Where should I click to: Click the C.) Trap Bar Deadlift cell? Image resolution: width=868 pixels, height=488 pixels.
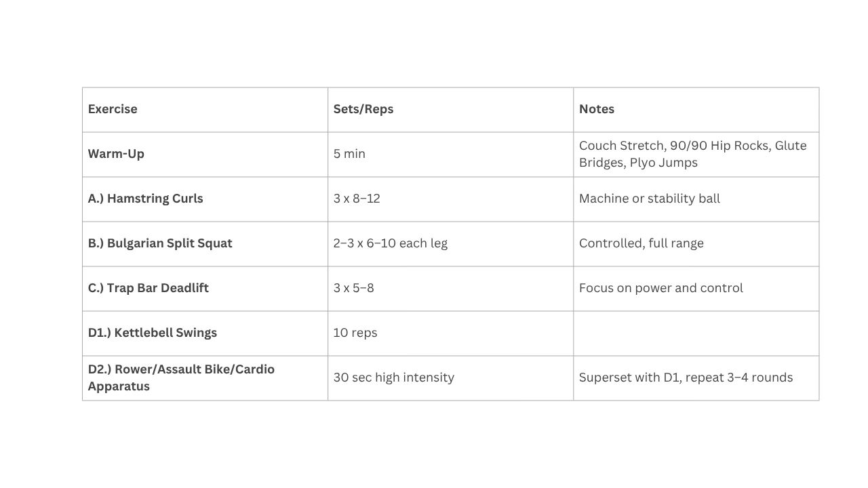[x=149, y=288]
